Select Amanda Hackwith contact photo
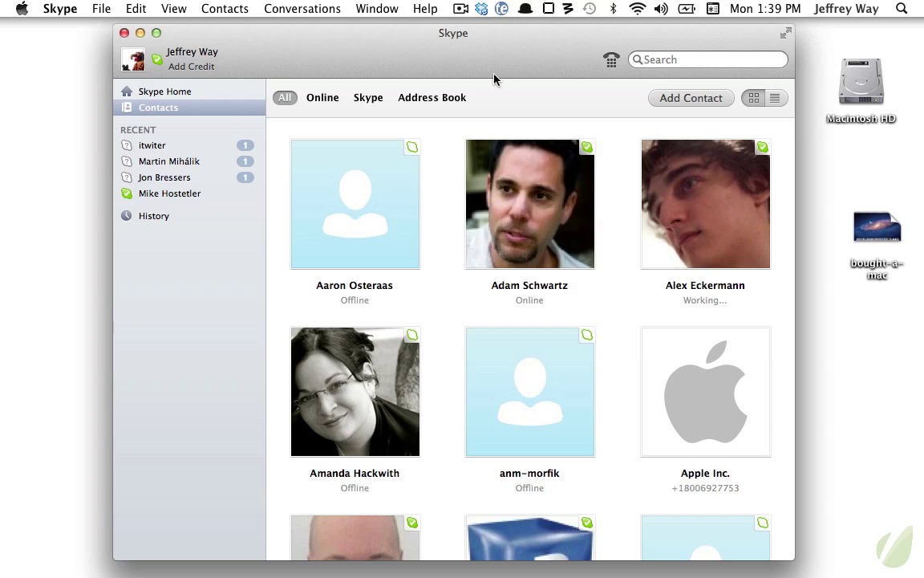The height and width of the screenshot is (578, 924). pyautogui.click(x=355, y=392)
